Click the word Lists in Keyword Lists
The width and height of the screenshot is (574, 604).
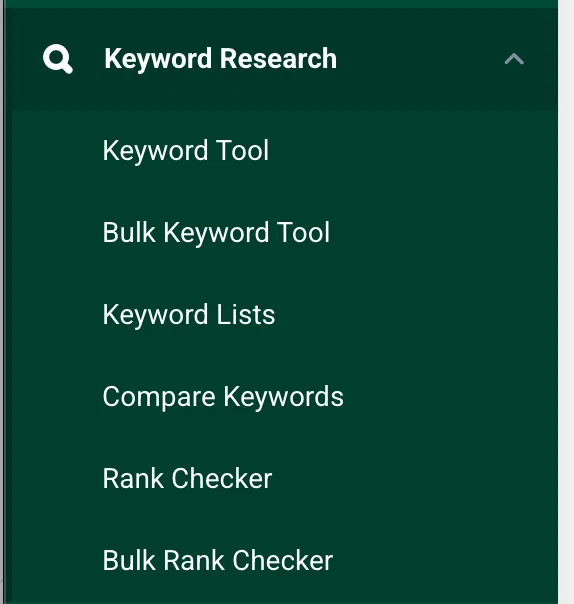[x=246, y=314]
